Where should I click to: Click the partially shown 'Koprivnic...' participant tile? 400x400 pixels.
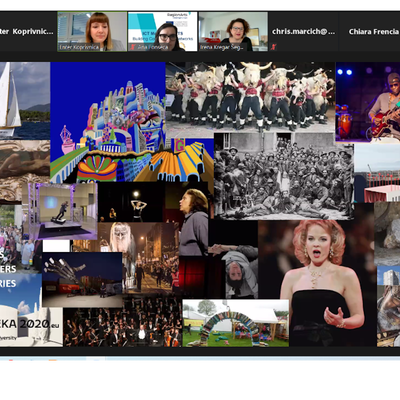[x=28, y=31]
